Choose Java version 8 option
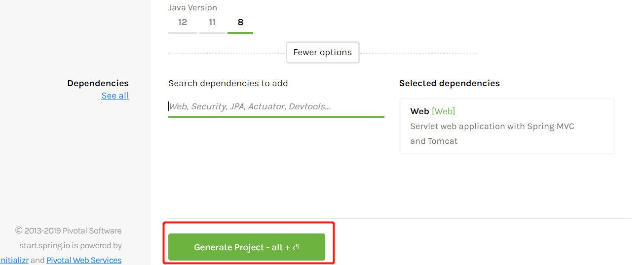 (x=240, y=23)
